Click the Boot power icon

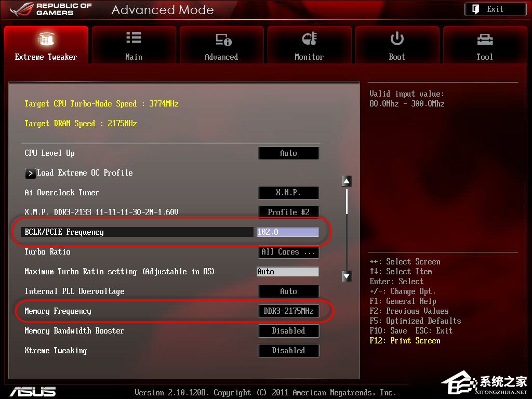397,38
